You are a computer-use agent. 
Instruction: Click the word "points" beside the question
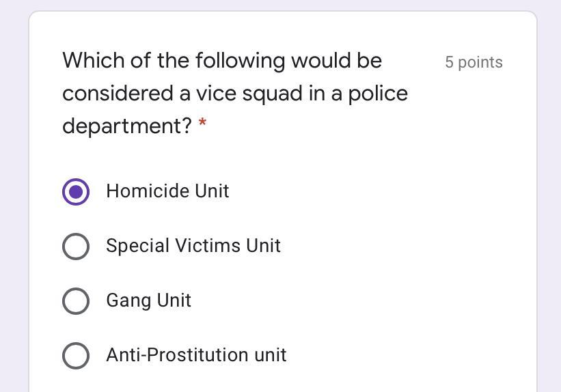(x=480, y=62)
